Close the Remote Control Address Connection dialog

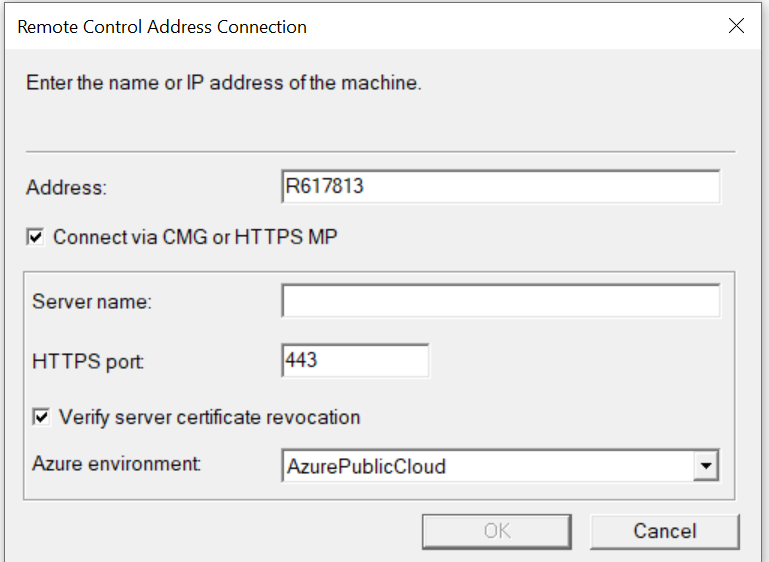click(x=736, y=26)
